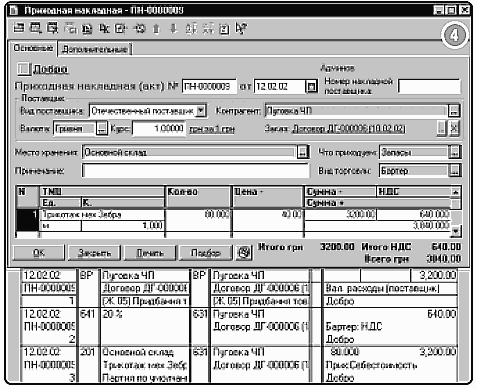Click the table scrollbar up arrow

click(455, 192)
